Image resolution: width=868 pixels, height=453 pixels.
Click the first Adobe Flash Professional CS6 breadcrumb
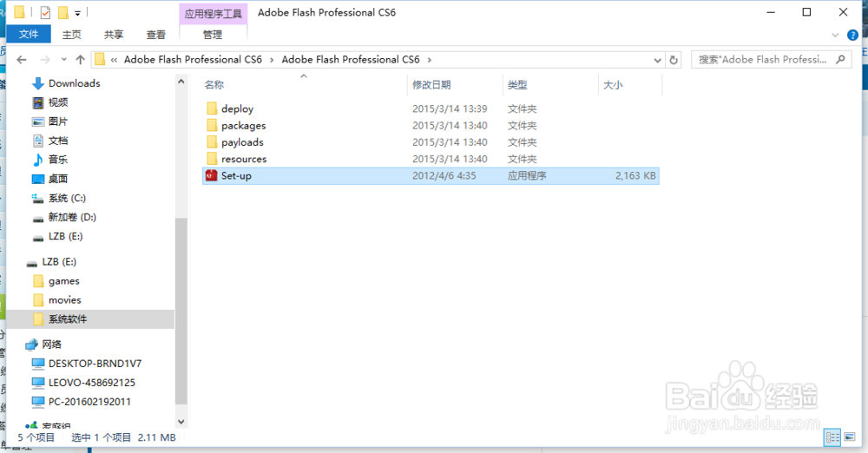tap(193, 59)
